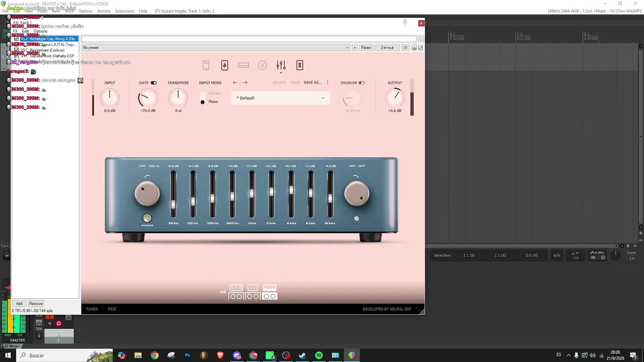Toggle the GATE switch
The width and height of the screenshot is (644, 362).
pyautogui.click(x=153, y=83)
